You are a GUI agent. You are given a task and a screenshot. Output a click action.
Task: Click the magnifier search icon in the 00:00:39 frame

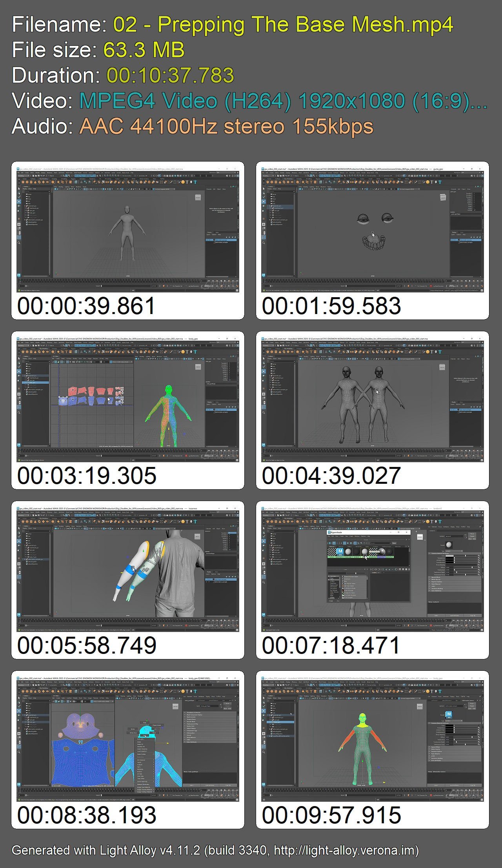point(19,243)
